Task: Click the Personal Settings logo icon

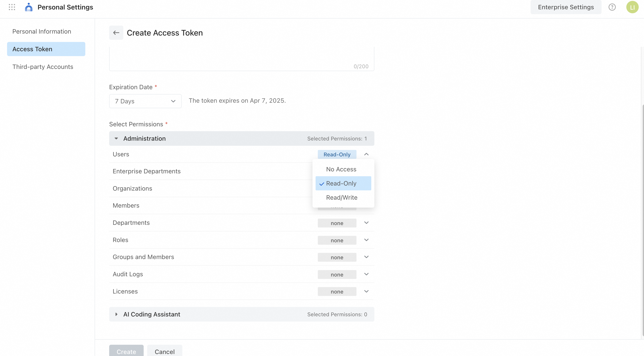Action: pyautogui.click(x=29, y=7)
